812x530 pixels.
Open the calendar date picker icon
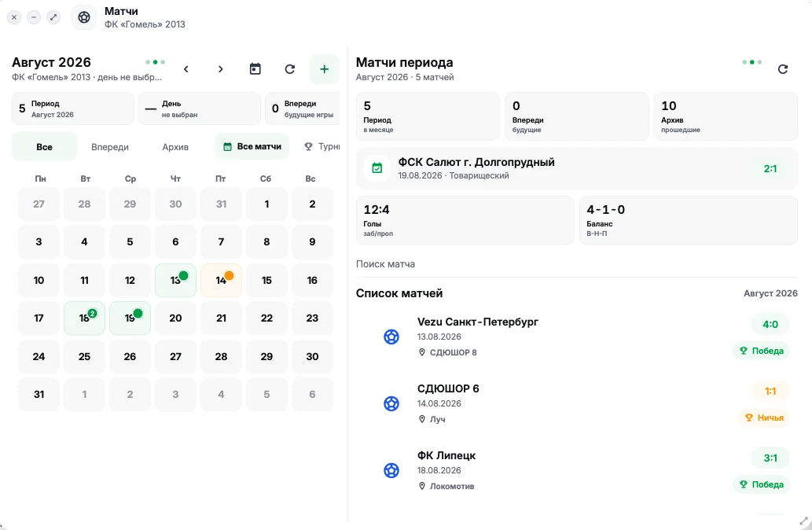tap(255, 69)
